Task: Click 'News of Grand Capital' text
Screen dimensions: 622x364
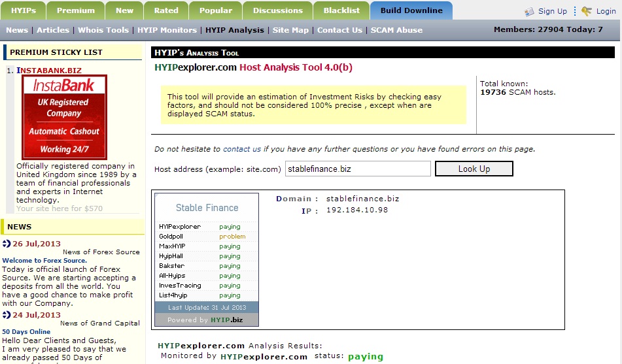Action: 100,323
